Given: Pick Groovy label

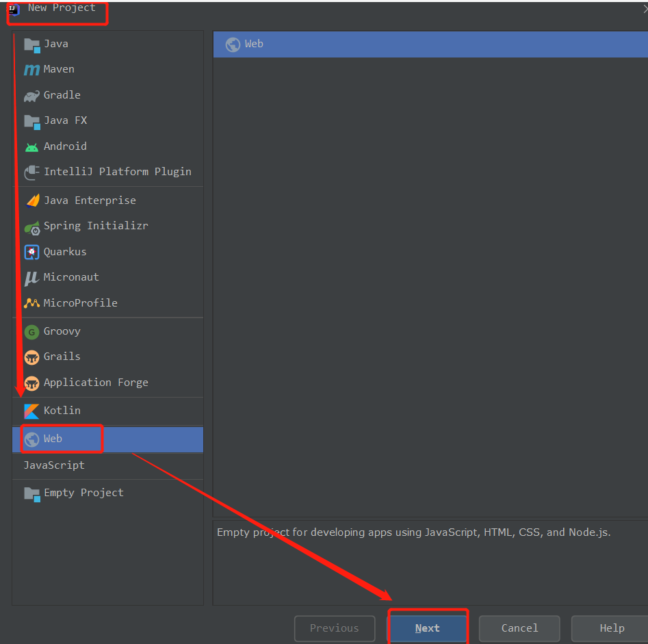Looking at the screenshot, I should click(62, 331).
